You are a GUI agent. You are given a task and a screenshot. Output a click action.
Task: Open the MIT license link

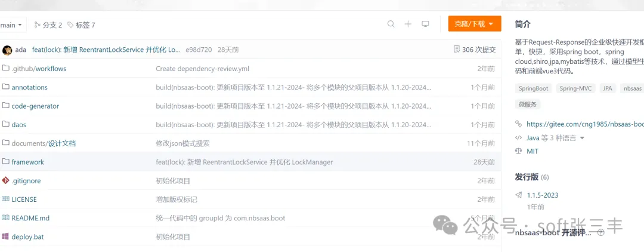coord(532,151)
